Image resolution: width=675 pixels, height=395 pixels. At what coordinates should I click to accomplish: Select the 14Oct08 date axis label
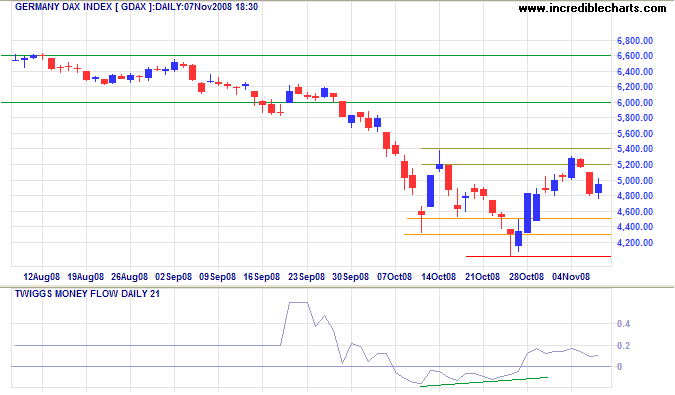(x=438, y=277)
